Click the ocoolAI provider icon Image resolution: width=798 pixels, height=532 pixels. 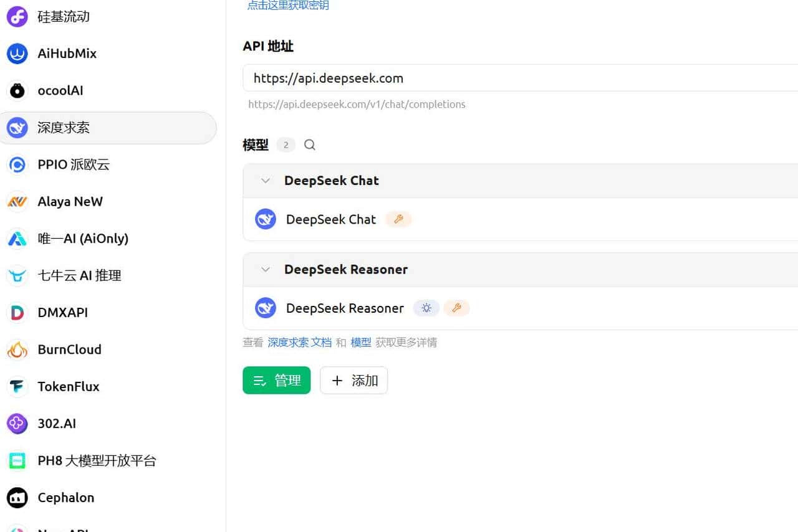(x=17, y=90)
